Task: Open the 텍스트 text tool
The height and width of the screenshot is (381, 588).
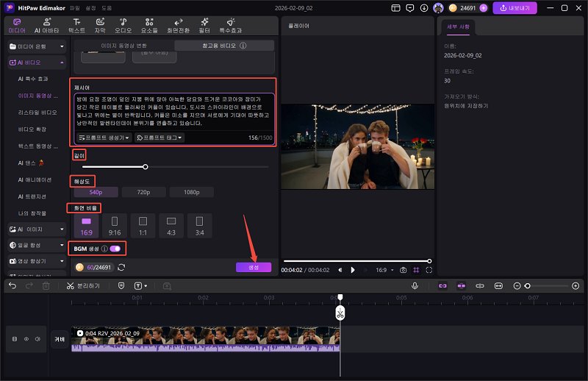Action: pos(76,26)
